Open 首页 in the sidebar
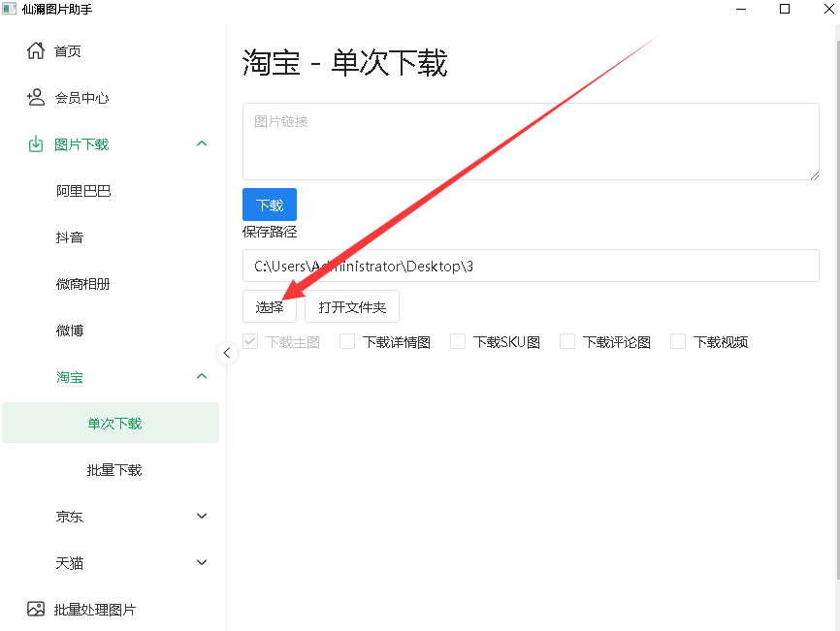840x631 pixels. [68, 51]
